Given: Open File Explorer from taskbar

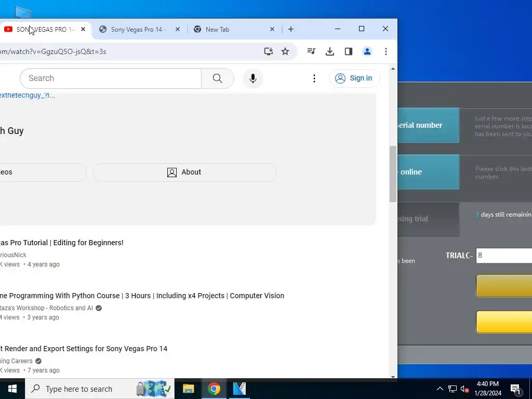Looking at the screenshot, I should point(188,389).
